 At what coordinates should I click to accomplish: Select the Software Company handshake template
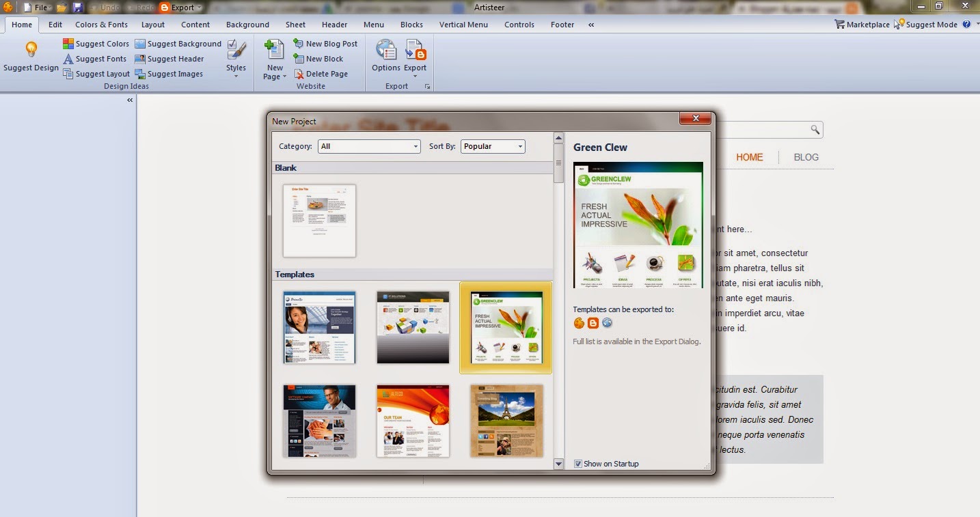point(320,421)
